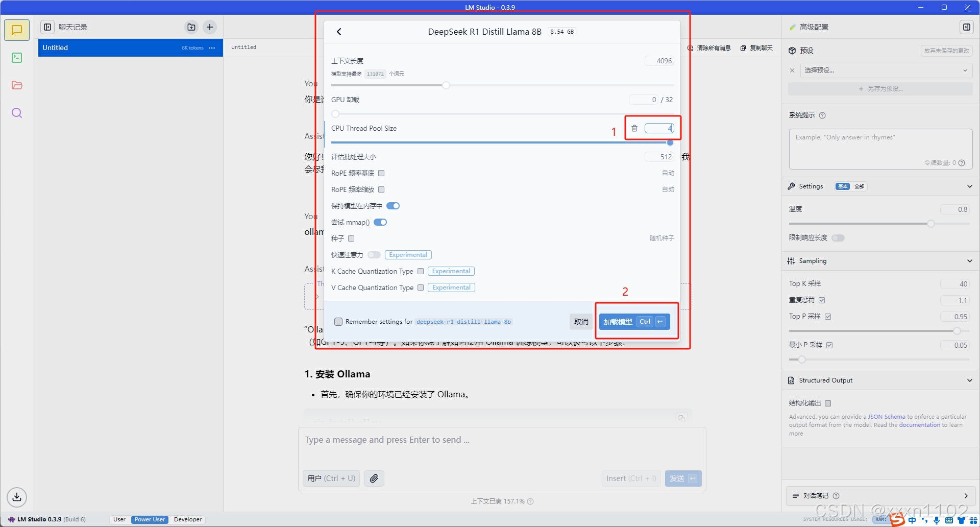
Task: Collapse the Structured Output section
Action: click(x=969, y=380)
